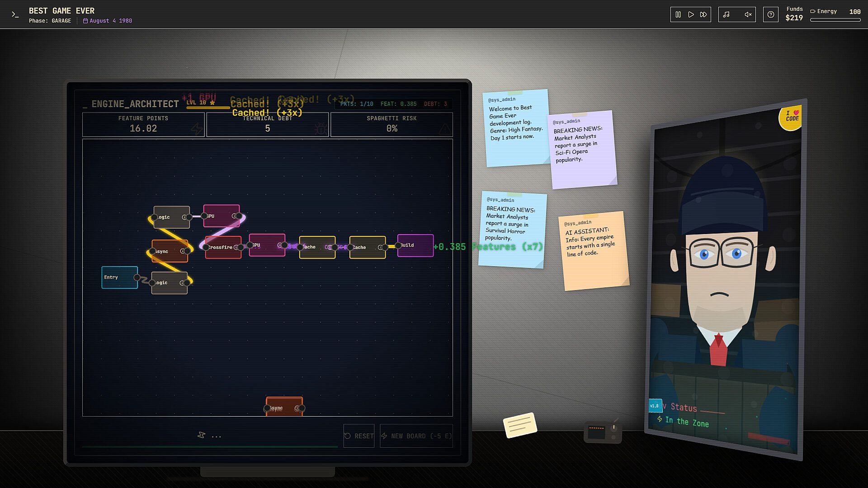Open the AI ASSISTANT orange sticky note
This screenshot has width=868, height=488.
click(x=593, y=251)
